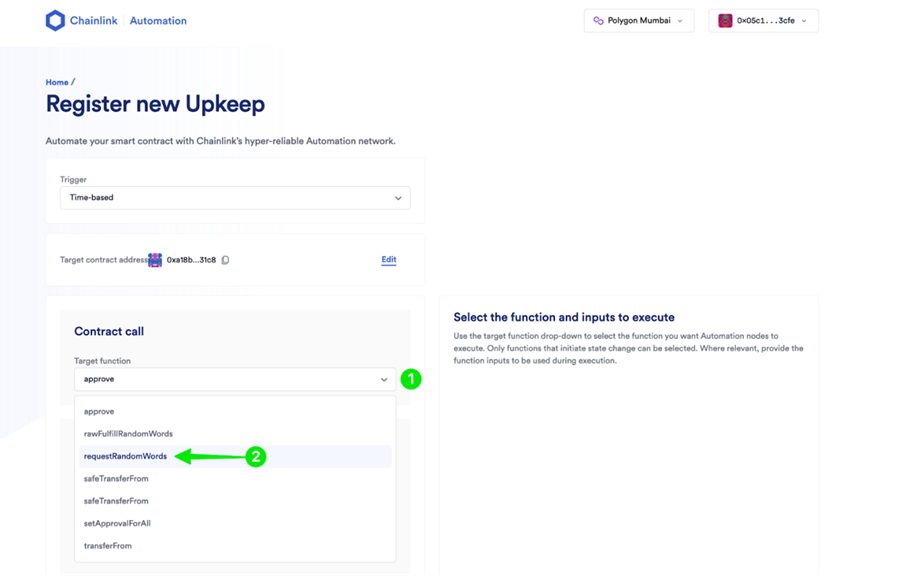Expand the Trigger Time-based dropdown
This screenshot has height=576, width=921.
click(235, 198)
